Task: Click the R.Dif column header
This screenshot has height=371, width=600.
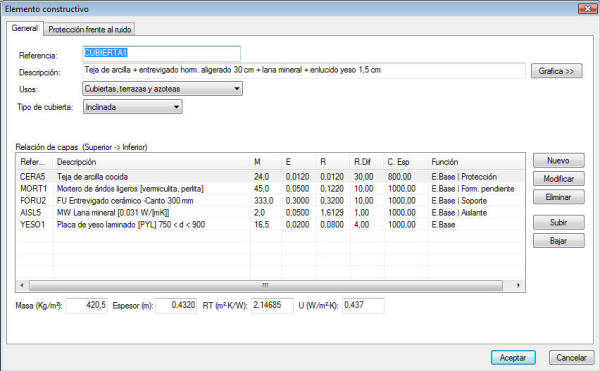Action: click(367, 162)
